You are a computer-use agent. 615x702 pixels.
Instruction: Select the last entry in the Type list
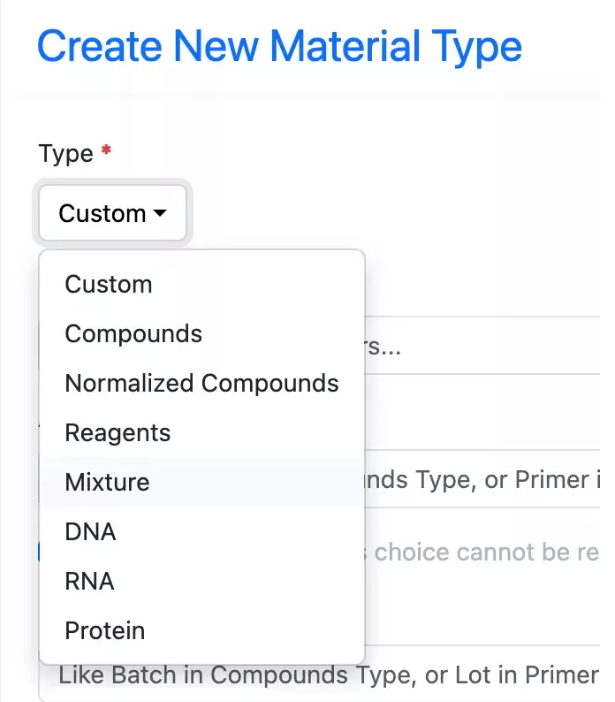click(104, 631)
